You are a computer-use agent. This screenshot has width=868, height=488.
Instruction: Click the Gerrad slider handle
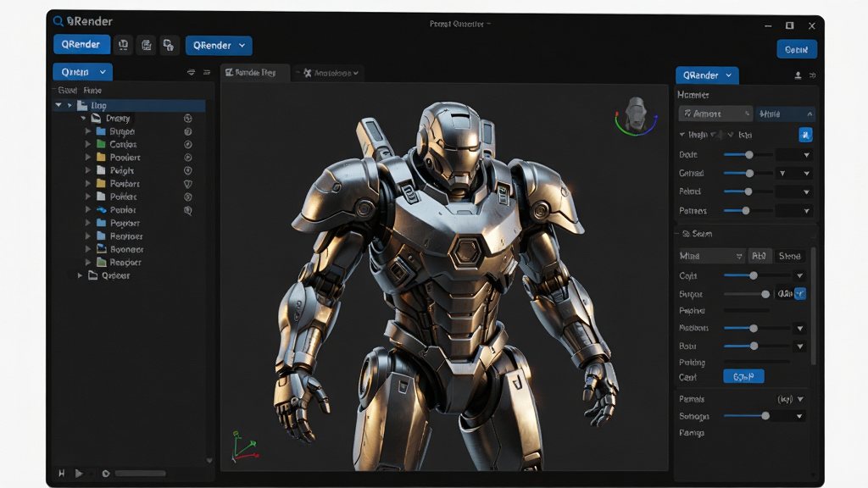[x=749, y=173]
